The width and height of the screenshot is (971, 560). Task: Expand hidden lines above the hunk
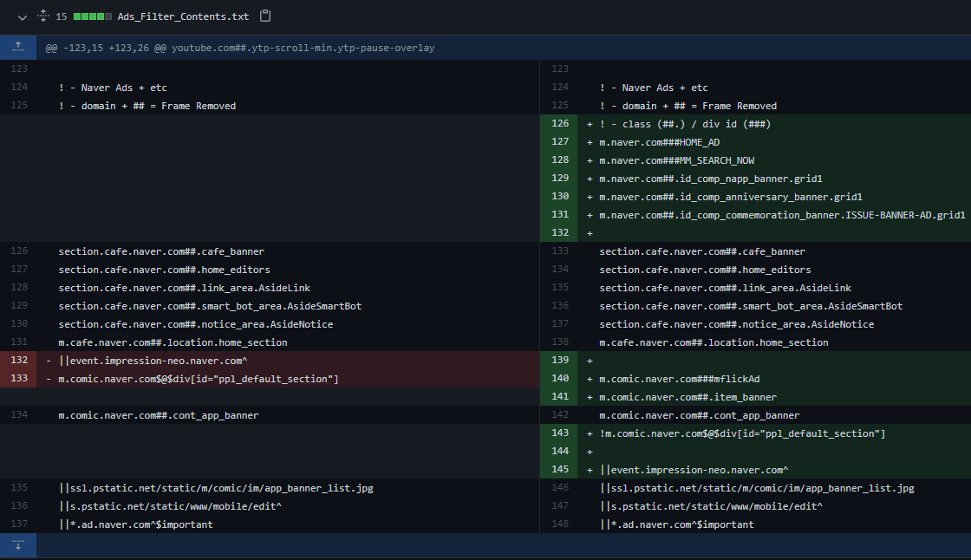pyautogui.click(x=18, y=47)
